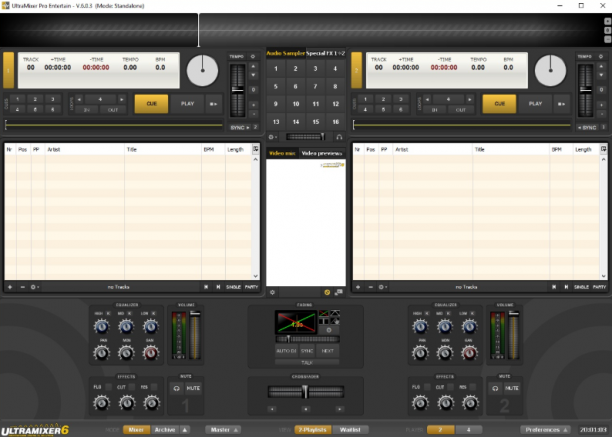Jump to previous track in left playlist
The height and width of the screenshot is (437, 612).
click(206, 287)
